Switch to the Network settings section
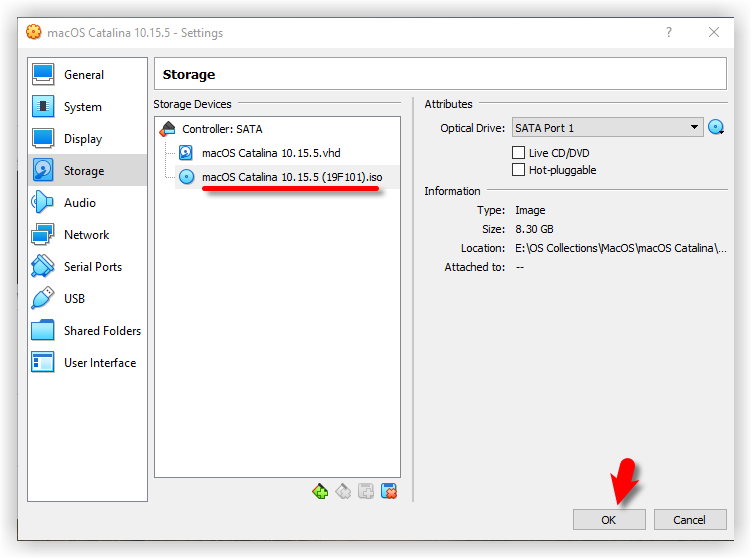Image resolution: width=752 pixels, height=559 pixels. (86, 235)
